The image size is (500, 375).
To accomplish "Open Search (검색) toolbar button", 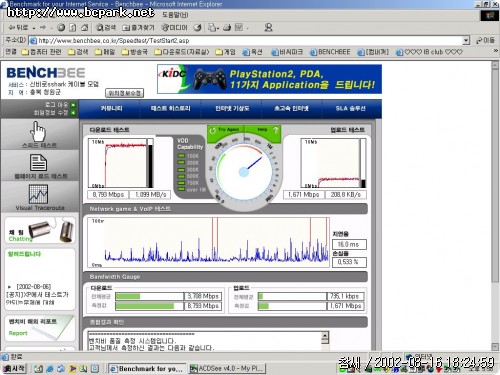I will click(106, 28).
